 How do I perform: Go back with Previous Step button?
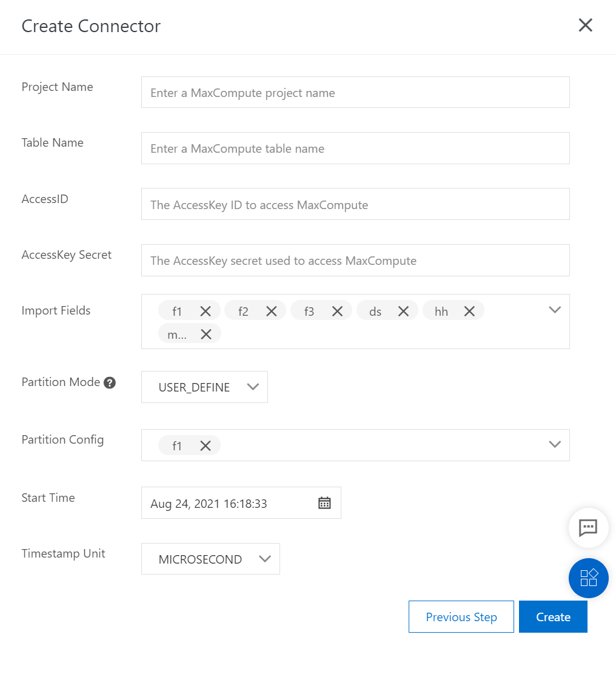(x=461, y=617)
